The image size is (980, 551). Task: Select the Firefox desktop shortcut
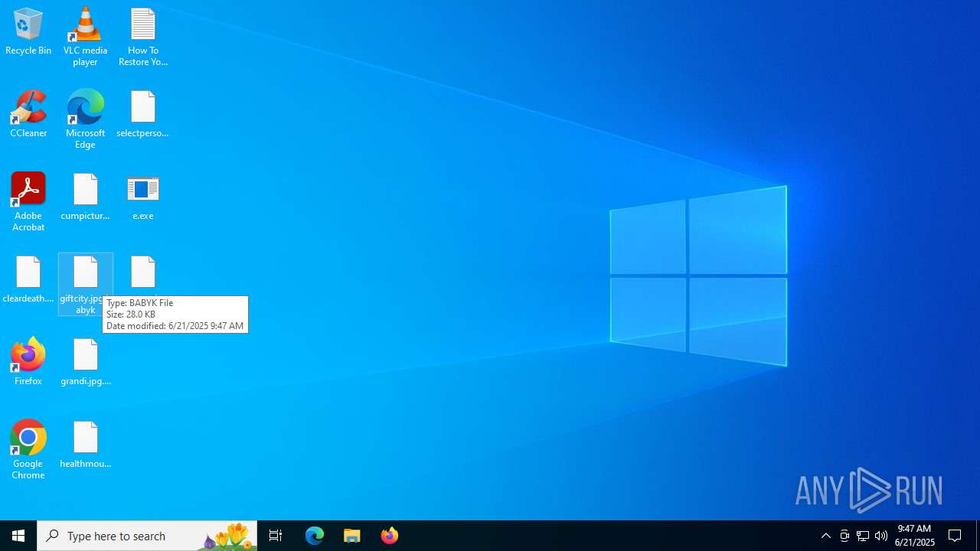[28, 361]
